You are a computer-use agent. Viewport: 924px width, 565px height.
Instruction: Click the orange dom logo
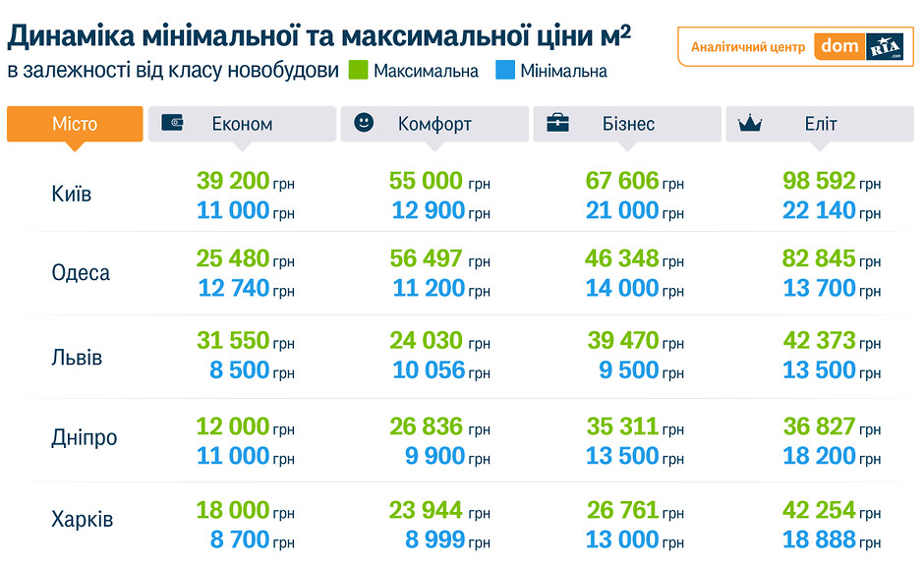839,46
